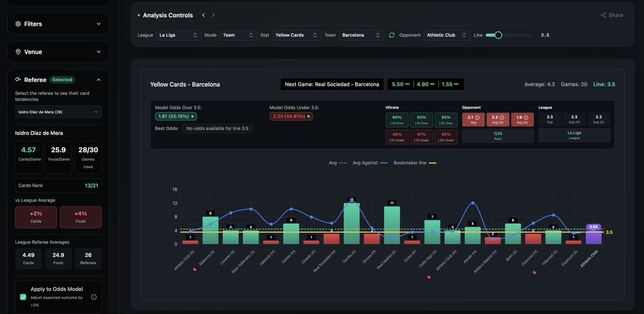Click the 5.50 odds value
Screen dimensions: 644x314
pos(397,84)
